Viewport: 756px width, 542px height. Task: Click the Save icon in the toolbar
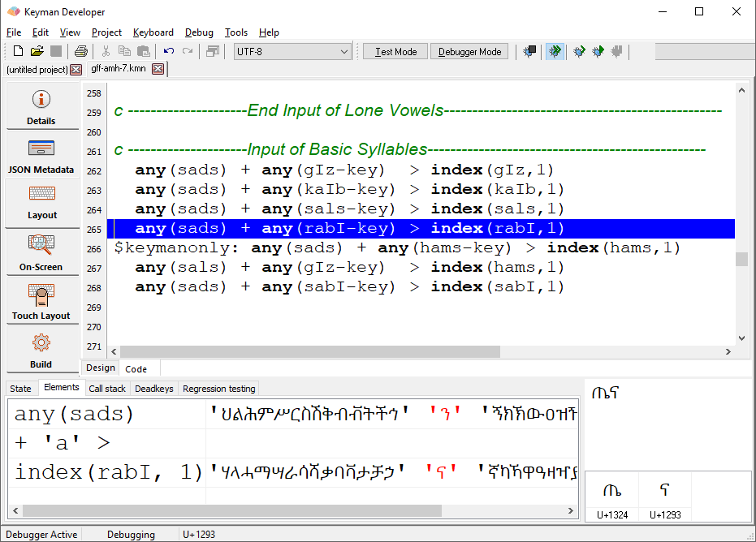56,51
